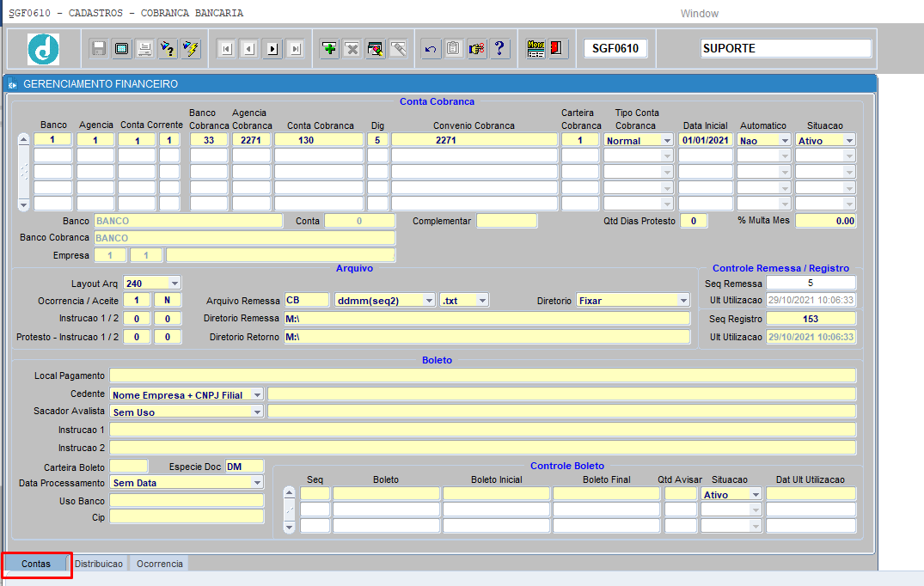Expand the Layout Arq dropdown set to 240
The height and width of the screenshot is (586, 924).
click(174, 284)
